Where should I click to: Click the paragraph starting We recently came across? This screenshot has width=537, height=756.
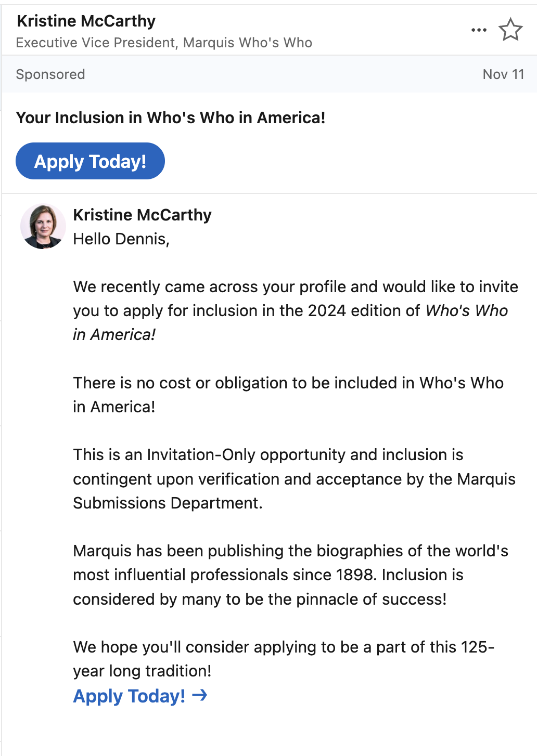click(296, 310)
